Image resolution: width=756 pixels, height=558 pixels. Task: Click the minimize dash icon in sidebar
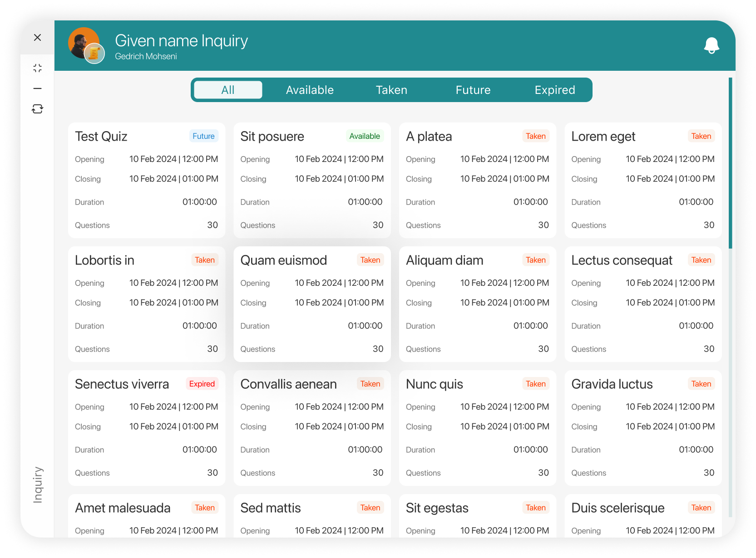click(38, 88)
